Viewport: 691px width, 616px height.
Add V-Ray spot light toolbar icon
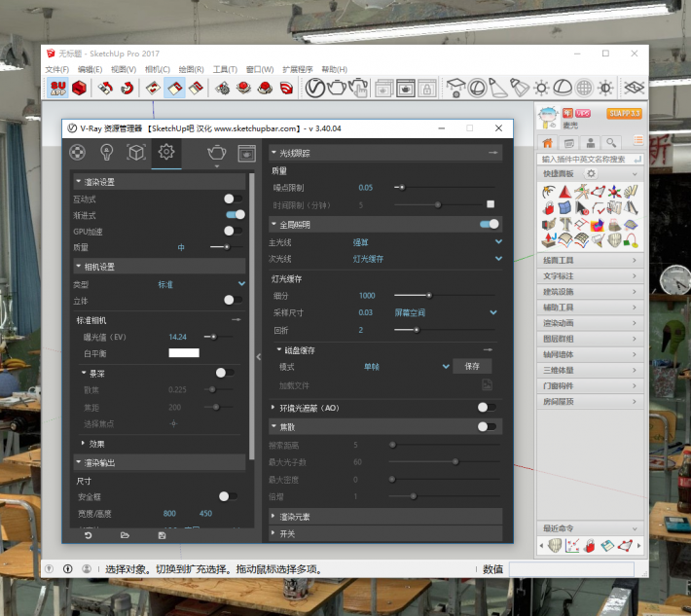click(x=497, y=88)
